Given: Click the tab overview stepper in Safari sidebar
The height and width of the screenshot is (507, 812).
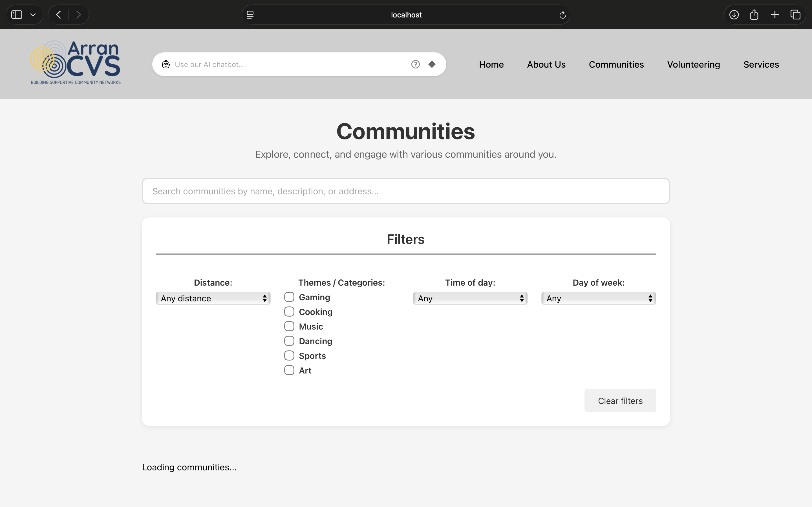Looking at the screenshot, I should [x=33, y=14].
